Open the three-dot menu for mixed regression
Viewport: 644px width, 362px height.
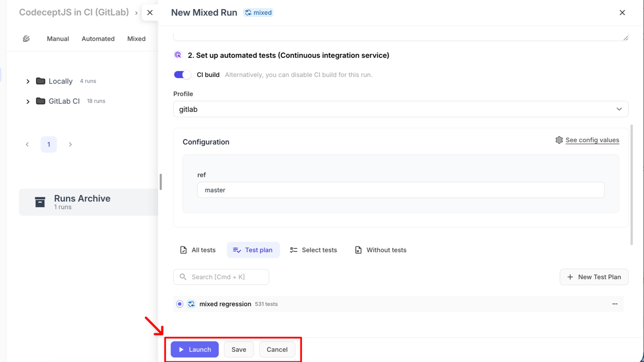tap(614, 304)
